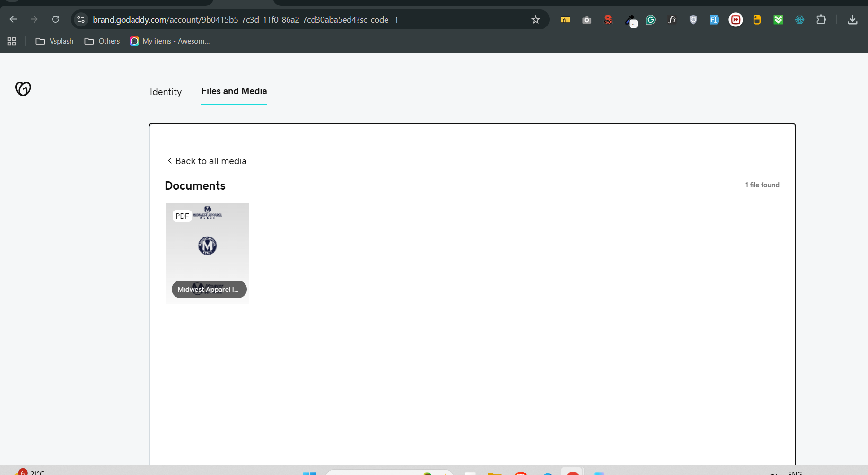The width and height of the screenshot is (868, 475).
Task: View site information in the address bar
Action: coord(81,19)
